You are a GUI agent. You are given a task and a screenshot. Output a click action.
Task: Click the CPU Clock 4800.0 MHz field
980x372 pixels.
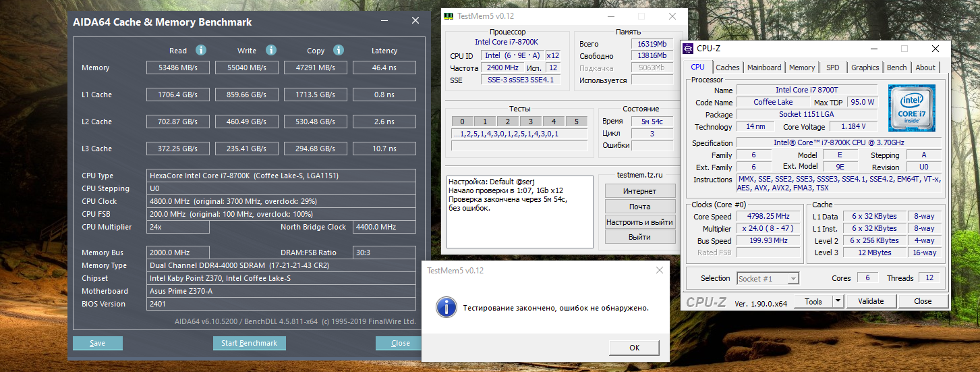coord(281,201)
